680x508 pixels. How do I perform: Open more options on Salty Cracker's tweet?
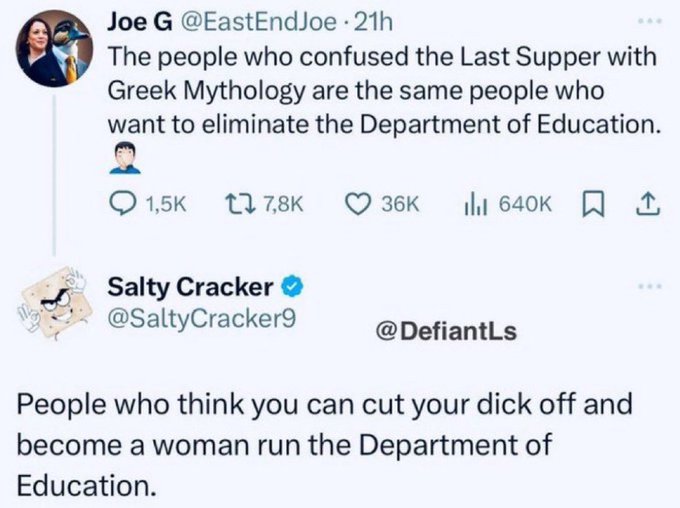click(x=649, y=286)
